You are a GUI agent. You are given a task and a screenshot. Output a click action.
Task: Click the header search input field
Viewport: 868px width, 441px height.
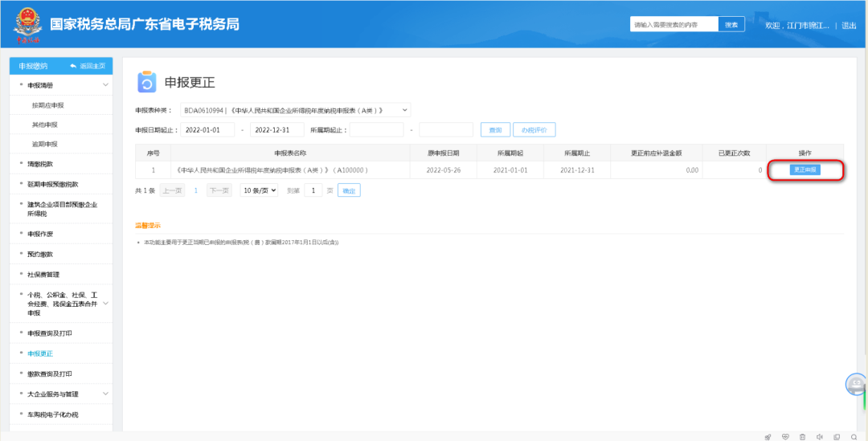[x=674, y=25]
